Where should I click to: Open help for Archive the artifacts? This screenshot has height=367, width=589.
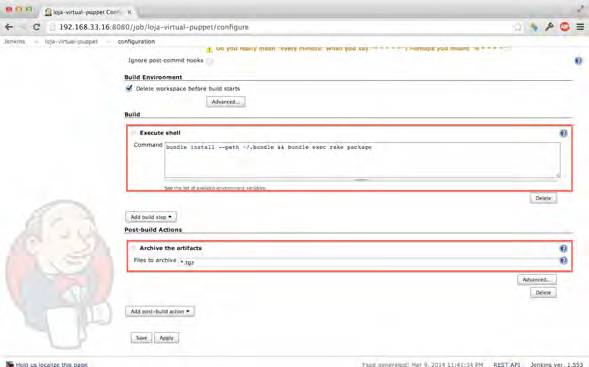(563, 248)
